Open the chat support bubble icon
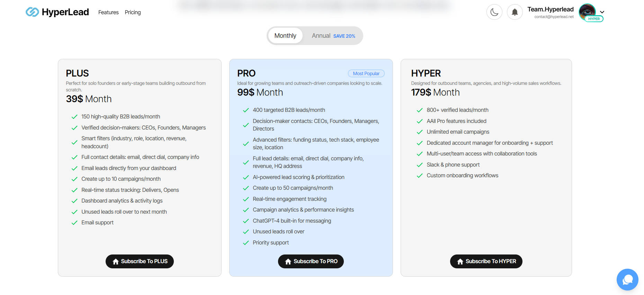644x295 pixels. [x=627, y=279]
